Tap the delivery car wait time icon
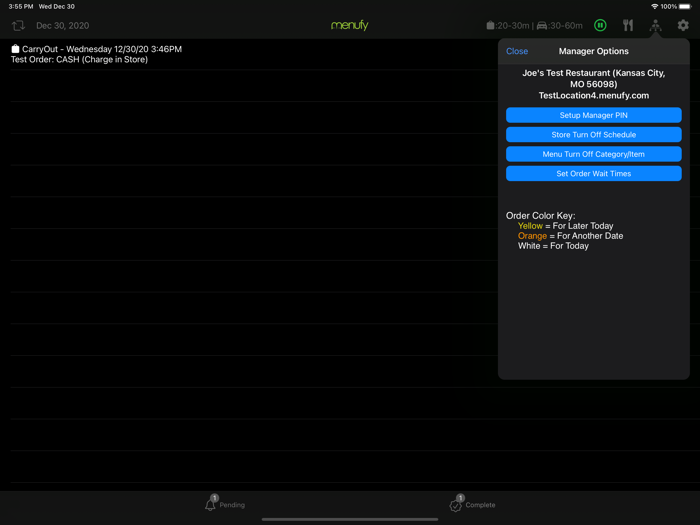 (542, 26)
